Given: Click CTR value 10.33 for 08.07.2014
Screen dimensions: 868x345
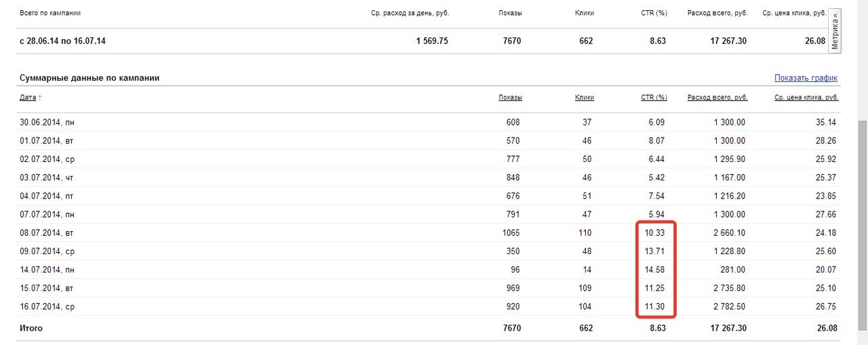Looking at the screenshot, I should tap(655, 233).
